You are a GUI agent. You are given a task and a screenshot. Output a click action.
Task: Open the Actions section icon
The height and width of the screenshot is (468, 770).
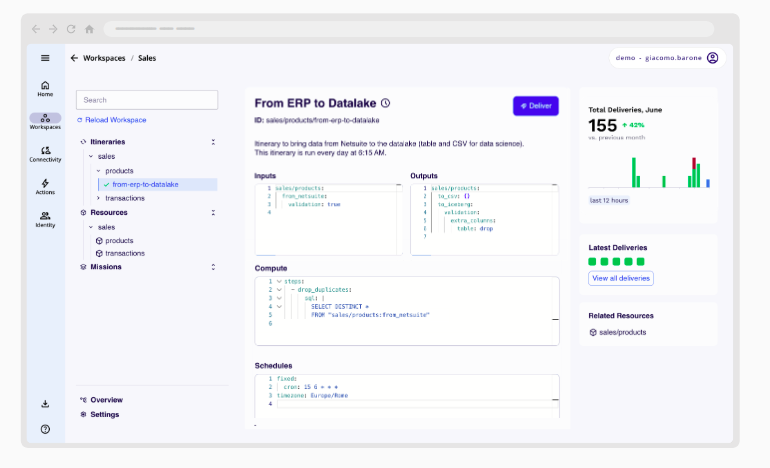coord(45,185)
